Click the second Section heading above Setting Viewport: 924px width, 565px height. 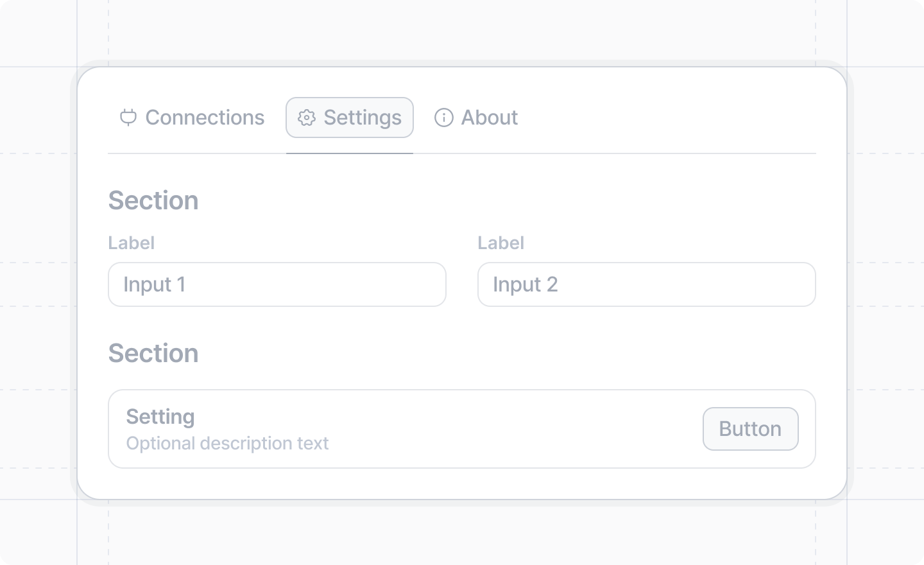153,353
